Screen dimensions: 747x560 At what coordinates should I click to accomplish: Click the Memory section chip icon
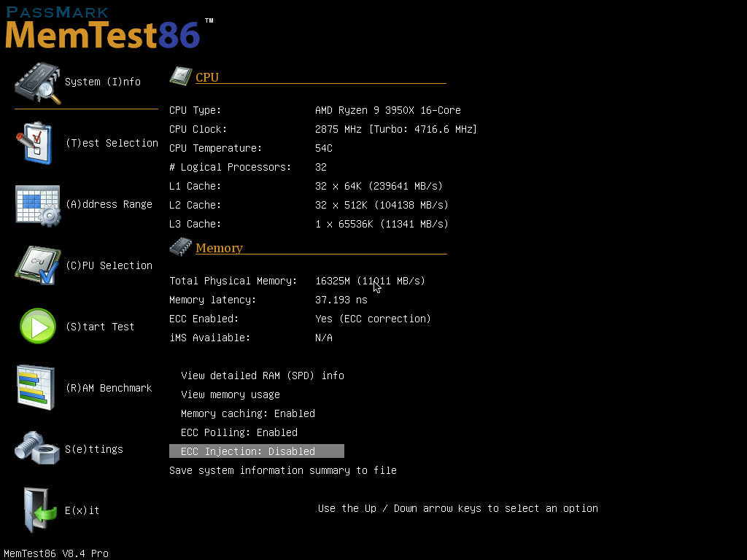[181, 246]
